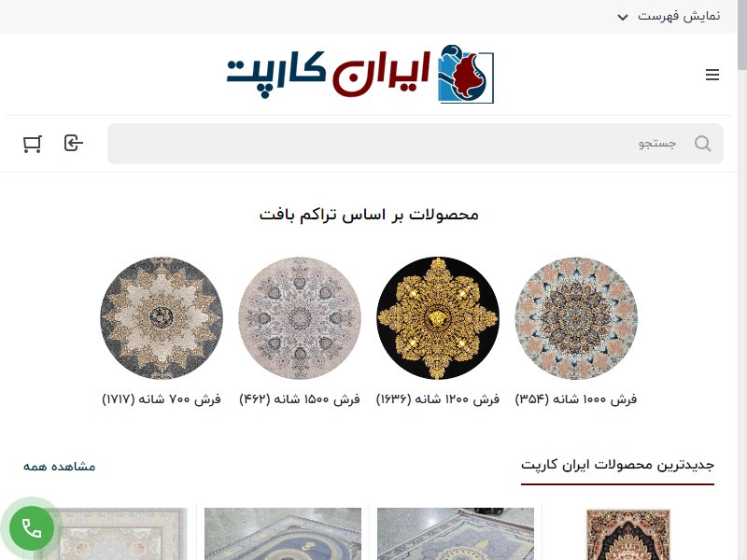Open the نمایش فهرست menu label
This screenshot has height=560, width=747.
pos(679,16)
